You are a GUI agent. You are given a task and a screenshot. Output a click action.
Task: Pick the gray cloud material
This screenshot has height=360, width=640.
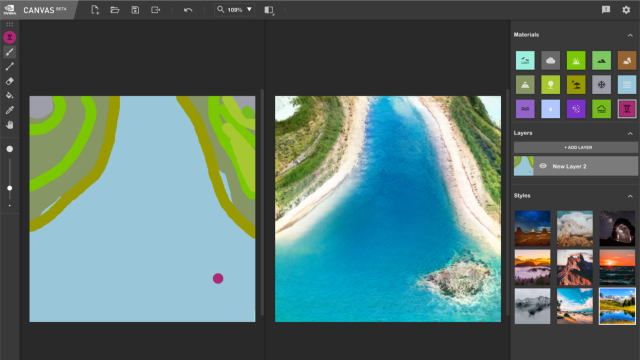click(550, 60)
